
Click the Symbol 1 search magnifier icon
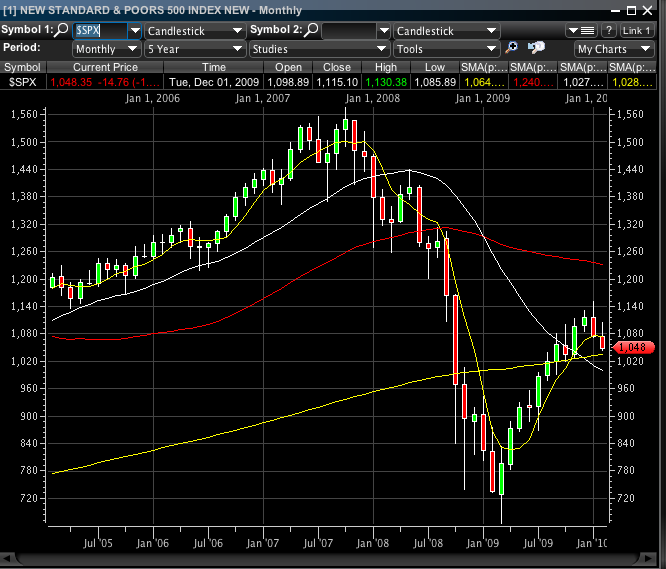[62, 30]
